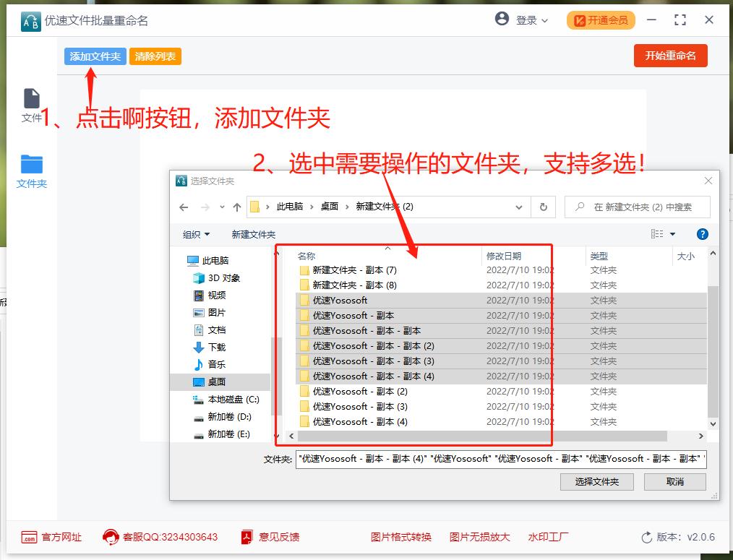Open the 意见反馈 link
The width and height of the screenshot is (733, 560).
pyautogui.click(x=270, y=537)
